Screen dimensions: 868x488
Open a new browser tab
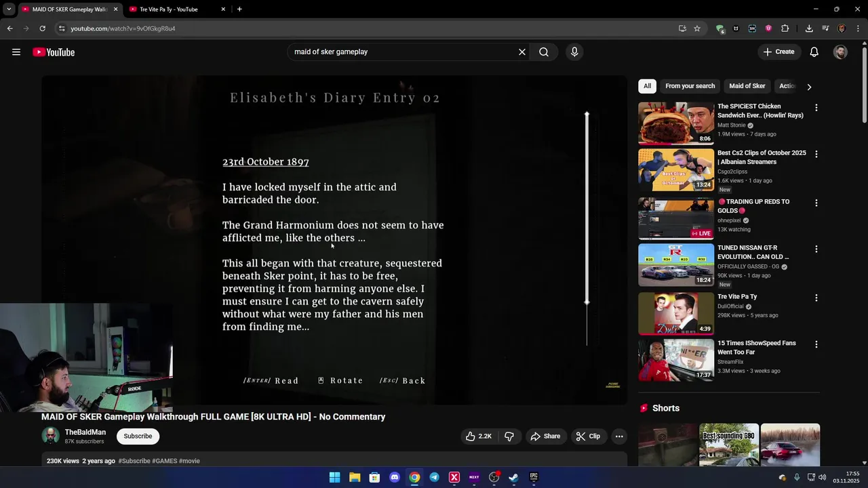pos(239,9)
